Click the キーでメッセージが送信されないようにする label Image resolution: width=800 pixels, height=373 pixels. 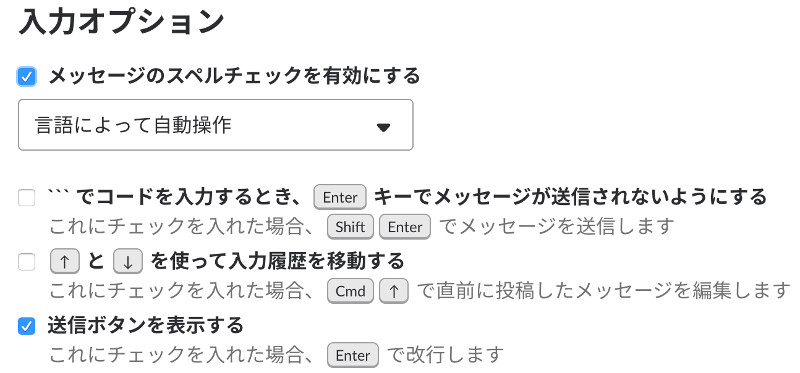(x=570, y=196)
